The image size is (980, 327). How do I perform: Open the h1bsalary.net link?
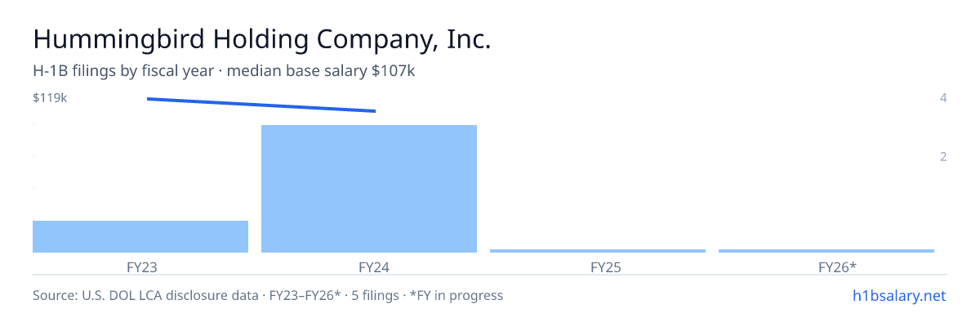(898, 295)
